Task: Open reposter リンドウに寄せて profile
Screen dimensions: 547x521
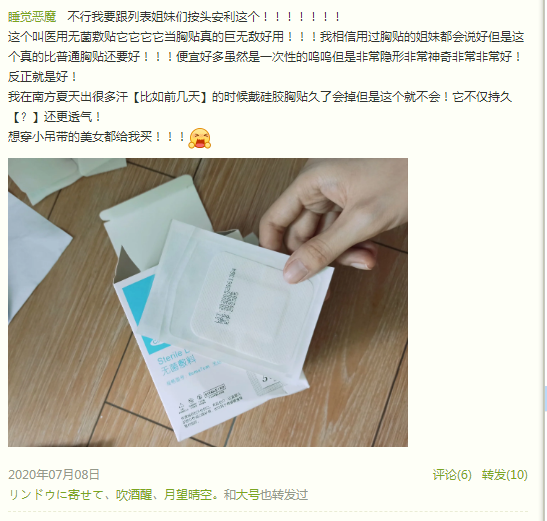Action: (x=56, y=495)
